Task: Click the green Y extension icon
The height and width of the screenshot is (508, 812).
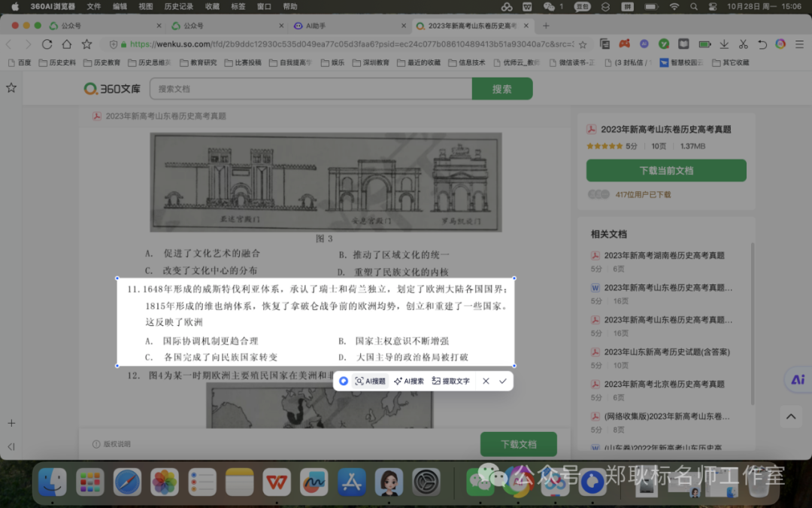Action: [664, 44]
